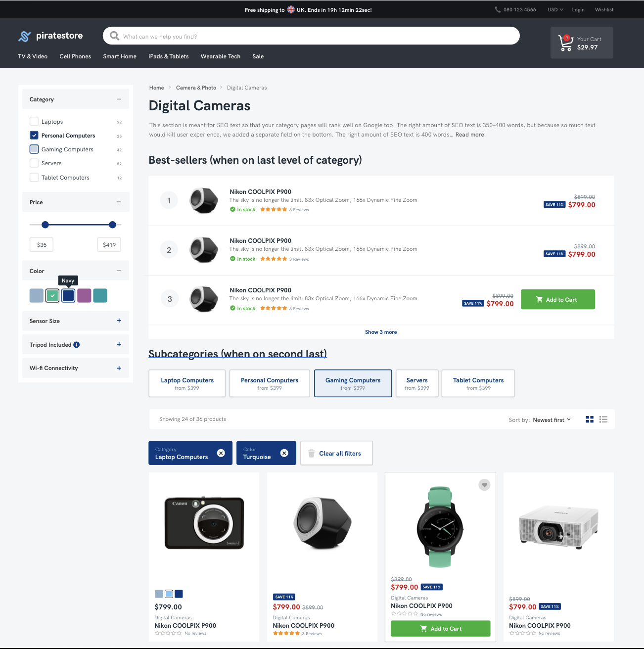Click Read more in description

[470, 135]
